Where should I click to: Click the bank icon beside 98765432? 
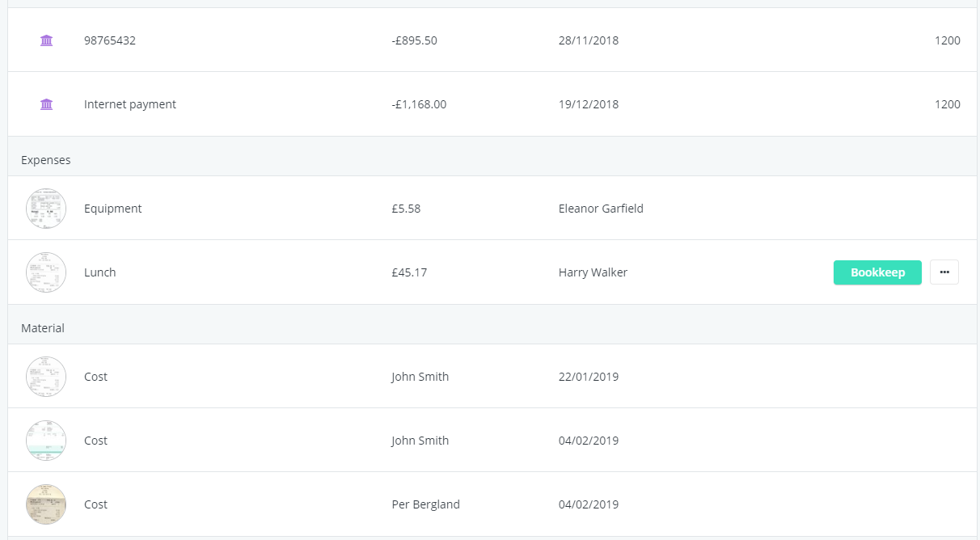click(46, 40)
